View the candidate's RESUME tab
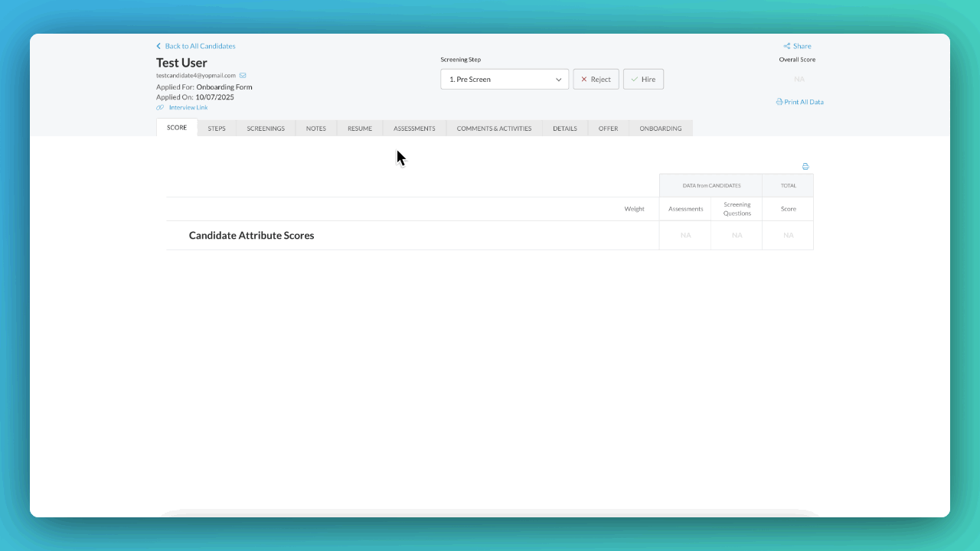 360,128
